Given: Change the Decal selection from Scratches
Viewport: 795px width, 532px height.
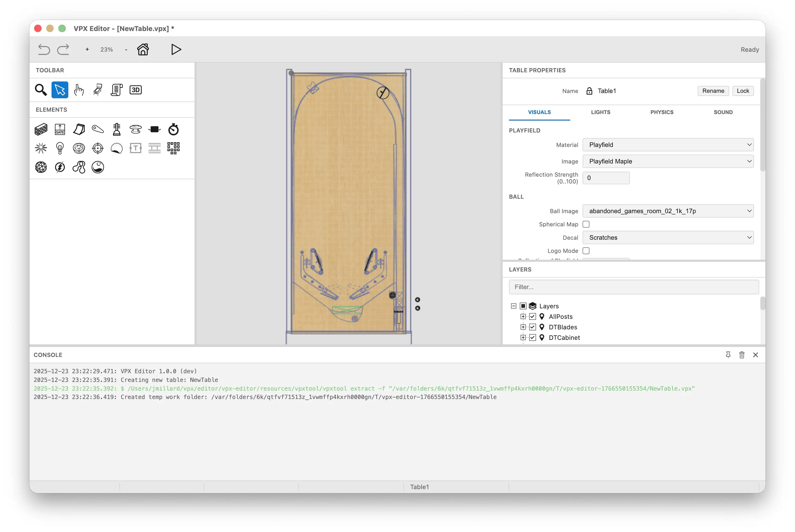Looking at the screenshot, I should pos(668,238).
